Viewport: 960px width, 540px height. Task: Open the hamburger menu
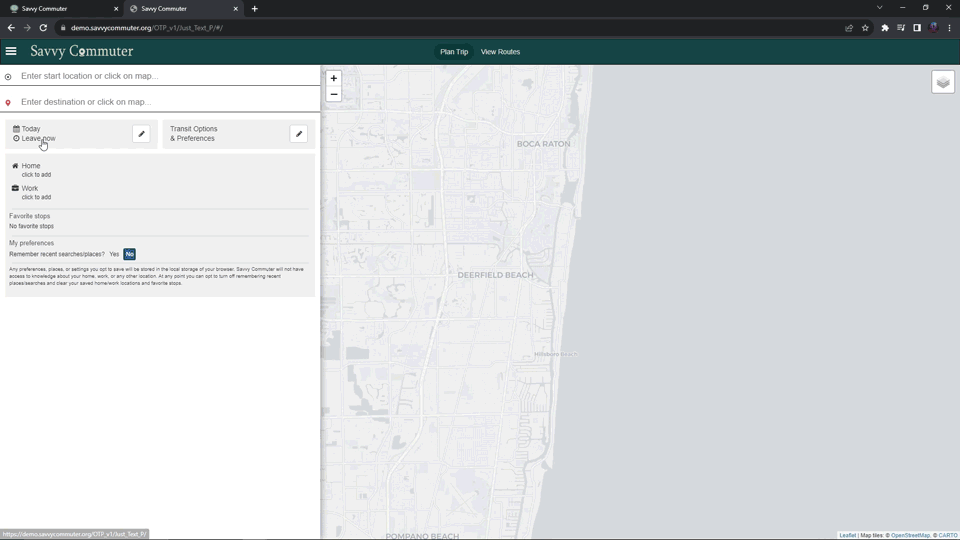11,51
